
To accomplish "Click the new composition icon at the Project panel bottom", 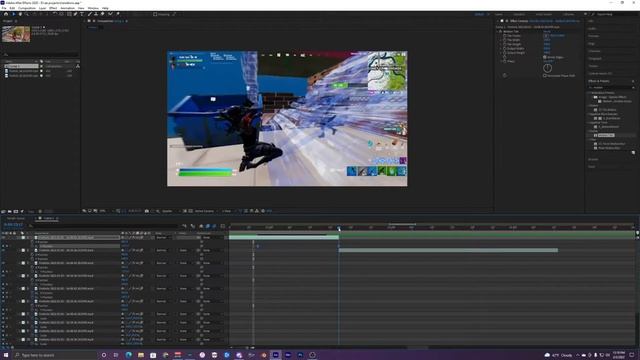I will [16, 211].
